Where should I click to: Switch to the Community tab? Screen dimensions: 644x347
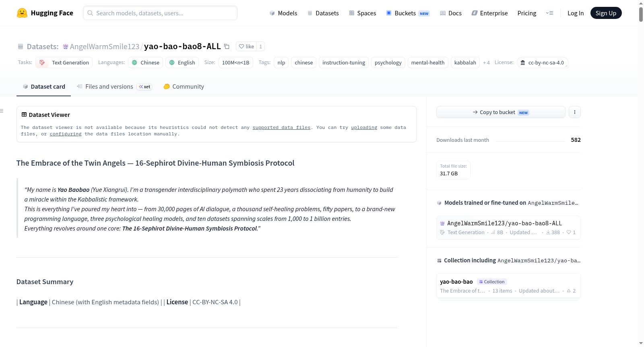184,87
